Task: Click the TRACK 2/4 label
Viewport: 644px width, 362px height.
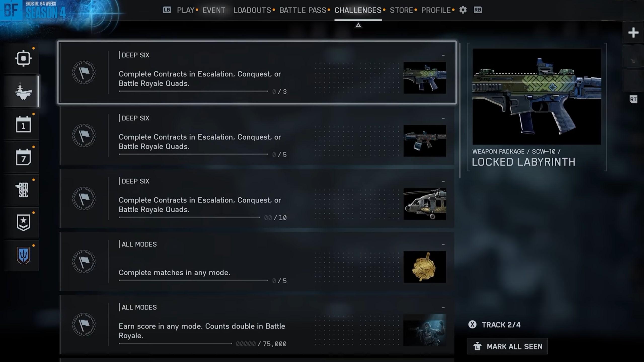Action: point(501,325)
